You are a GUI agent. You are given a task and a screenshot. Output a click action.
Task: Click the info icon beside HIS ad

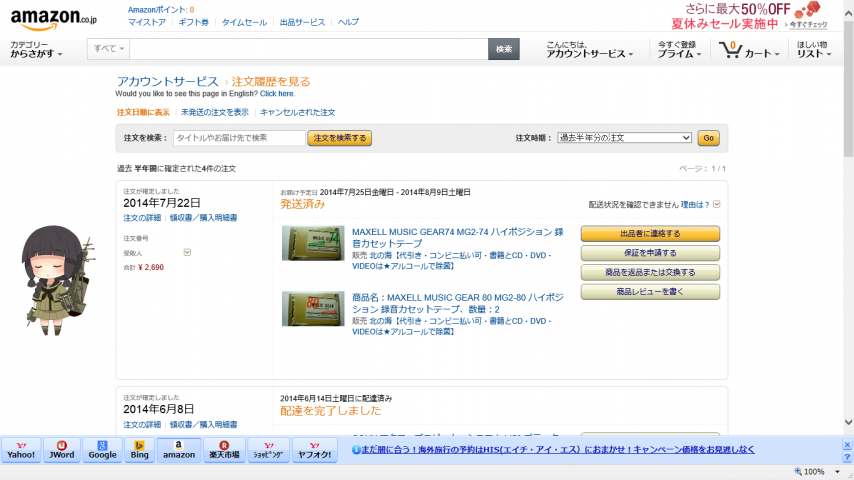tap(356, 449)
